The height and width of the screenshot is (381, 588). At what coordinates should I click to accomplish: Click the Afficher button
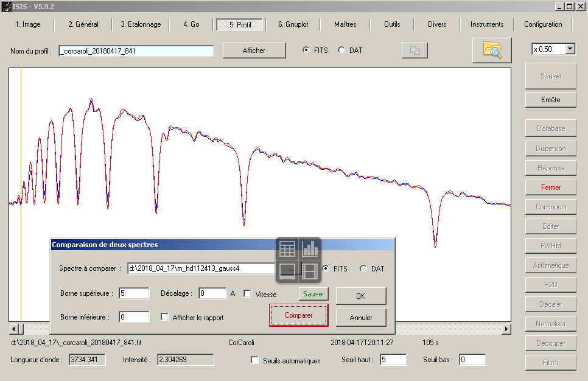pyautogui.click(x=254, y=51)
